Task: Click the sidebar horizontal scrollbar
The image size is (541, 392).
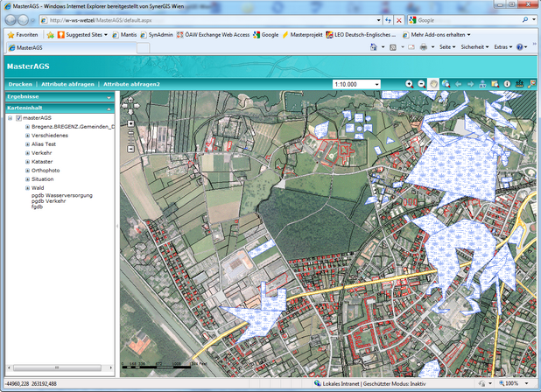Action: (57, 367)
